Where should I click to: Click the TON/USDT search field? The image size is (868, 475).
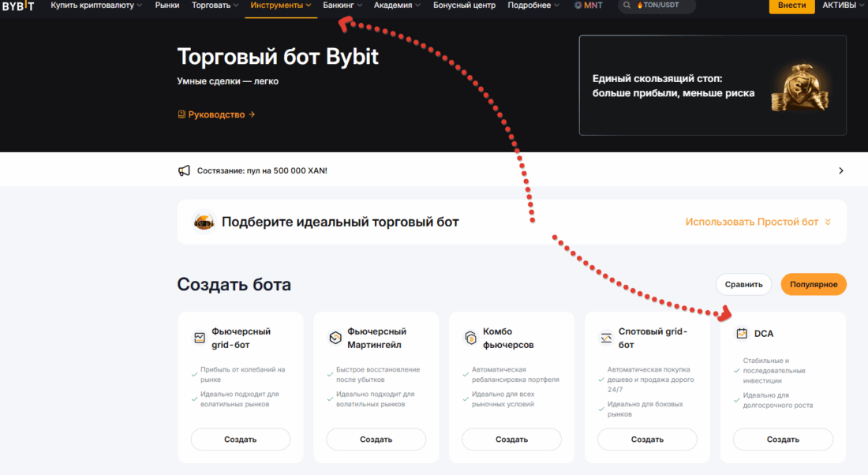pos(657,6)
